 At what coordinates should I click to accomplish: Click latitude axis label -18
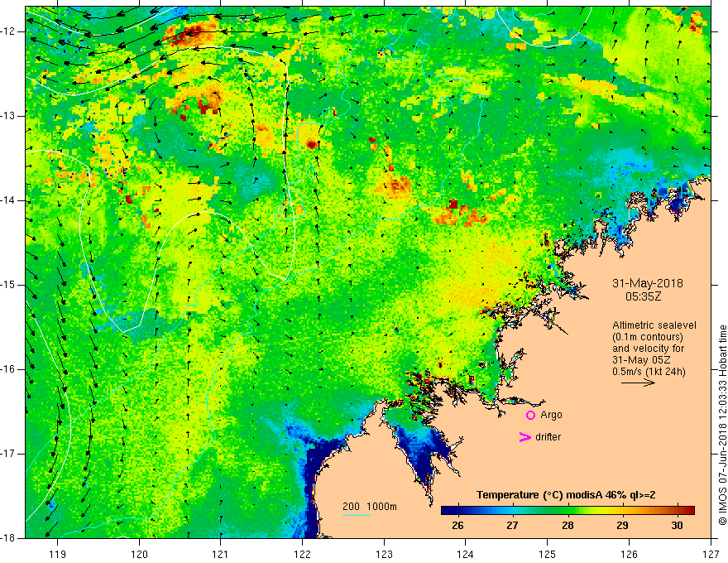coord(8,538)
